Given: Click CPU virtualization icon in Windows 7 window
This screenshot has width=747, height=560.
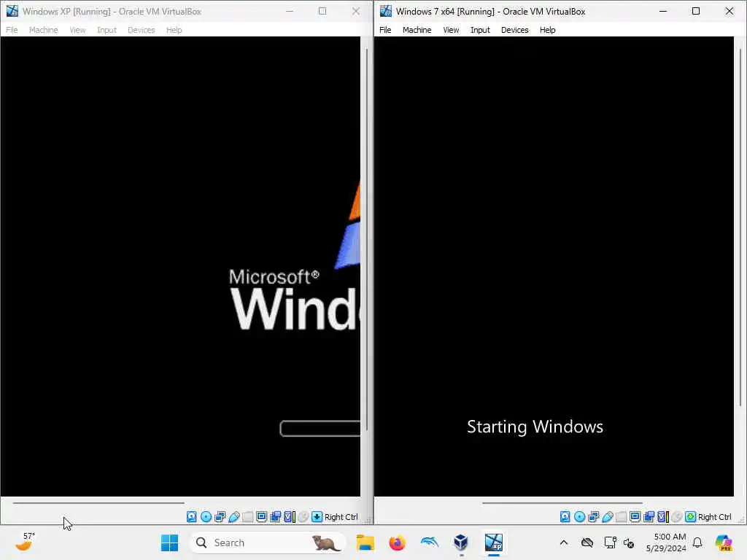Looking at the screenshot, I should [662, 517].
